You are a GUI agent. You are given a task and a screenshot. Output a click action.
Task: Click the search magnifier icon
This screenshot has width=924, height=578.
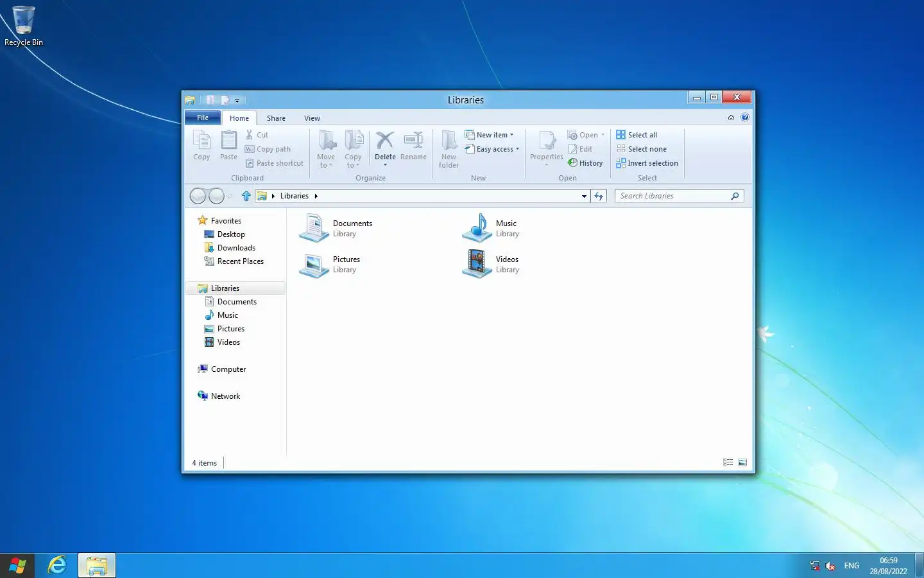[735, 196]
